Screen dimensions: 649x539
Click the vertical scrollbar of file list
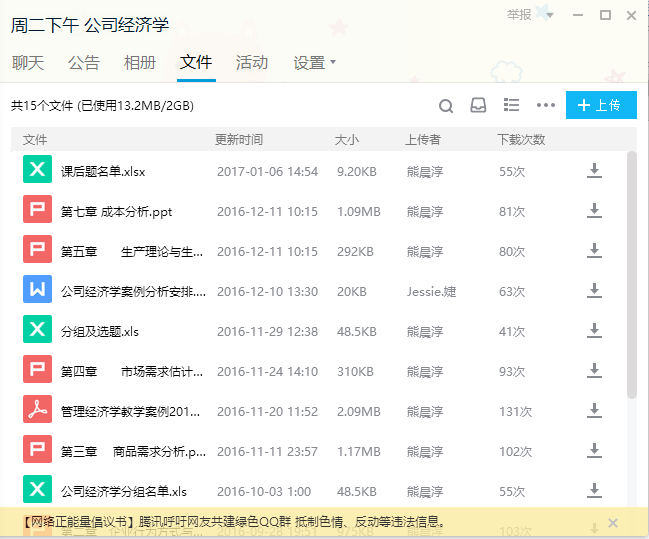(631, 270)
